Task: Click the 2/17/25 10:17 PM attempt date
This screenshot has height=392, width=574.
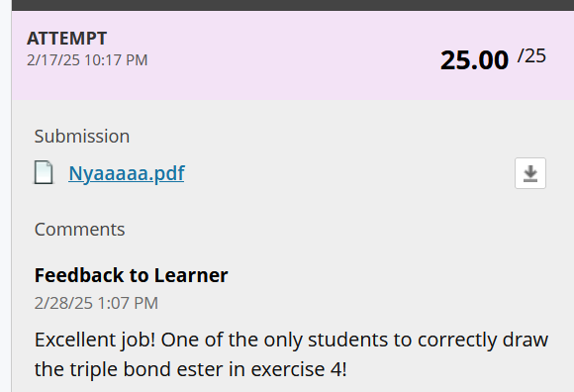Action: pyautogui.click(x=87, y=60)
